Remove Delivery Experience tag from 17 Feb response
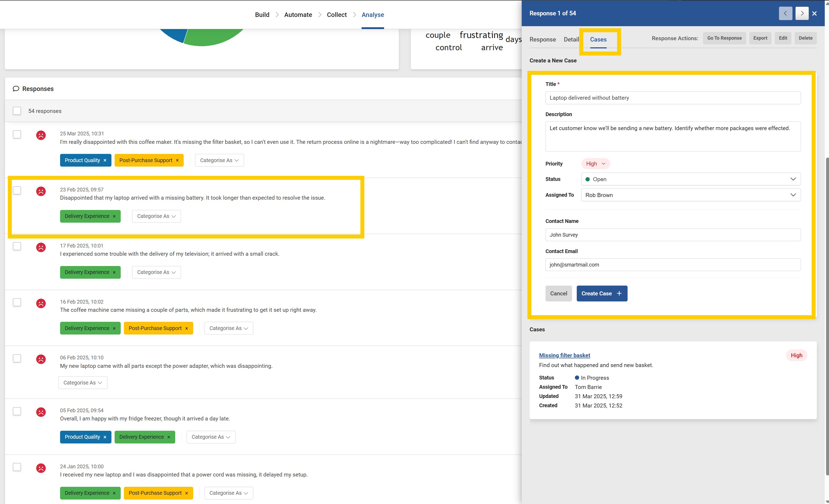Screen dimensions: 829x504 [114, 272]
